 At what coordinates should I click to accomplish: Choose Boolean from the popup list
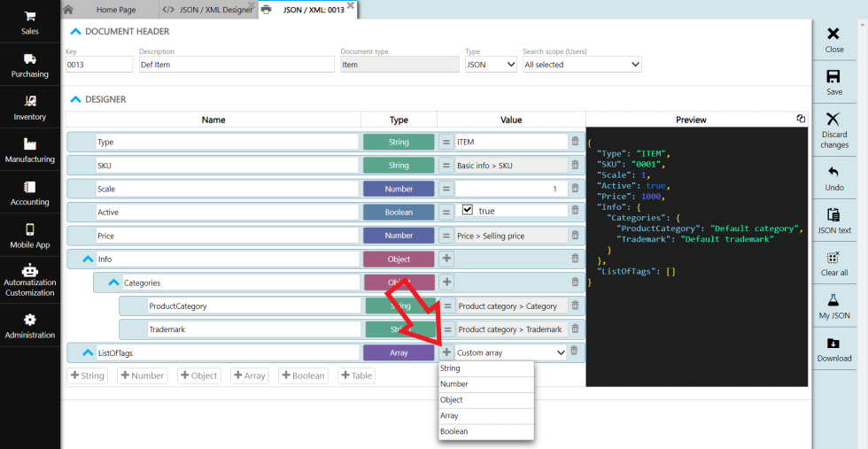486,431
